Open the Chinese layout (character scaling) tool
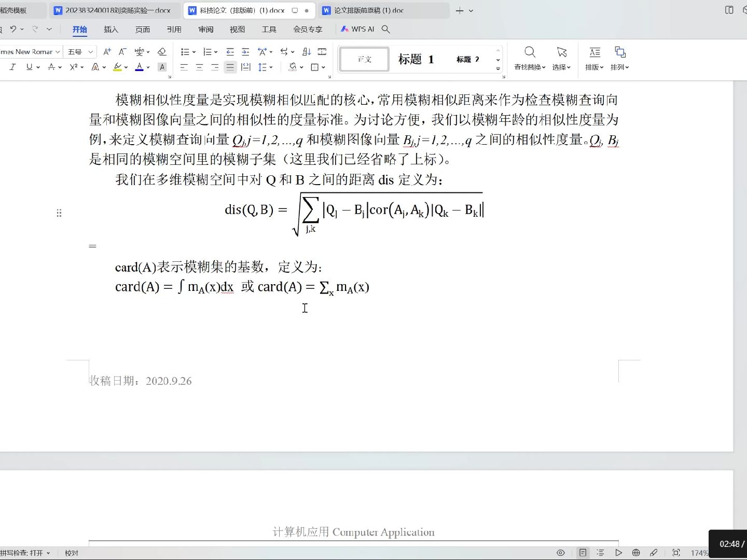 [262, 52]
